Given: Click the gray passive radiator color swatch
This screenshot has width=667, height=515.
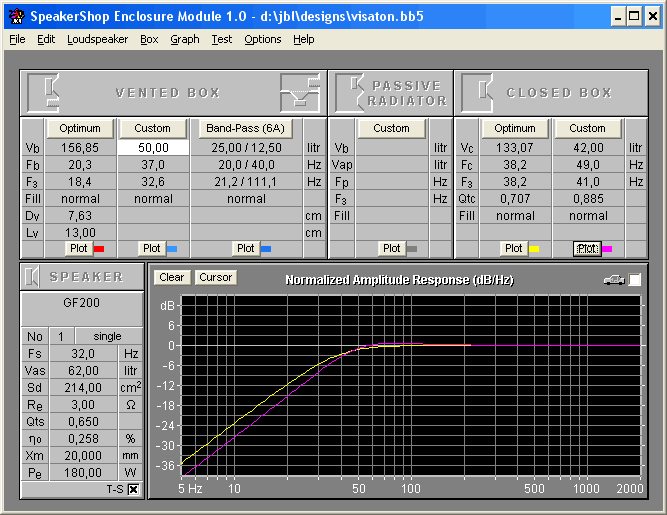Looking at the screenshot, I should pyautogui.click(x=412, y=249).
